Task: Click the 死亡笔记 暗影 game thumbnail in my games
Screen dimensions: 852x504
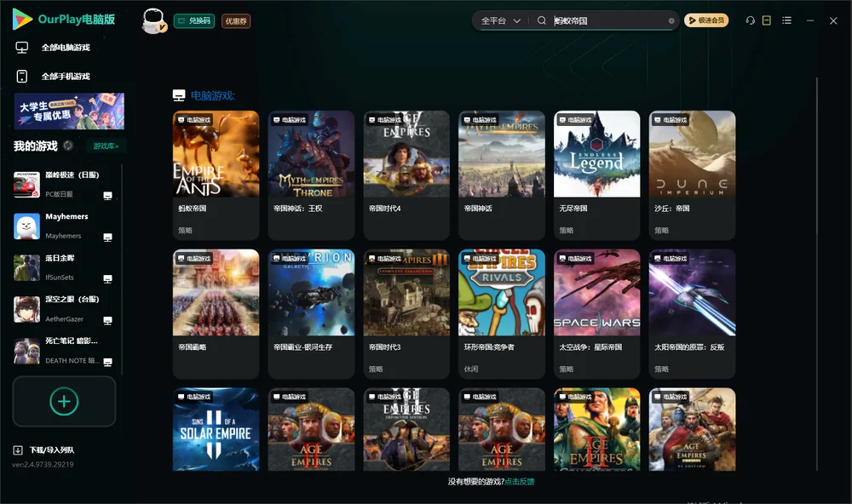Action: coord(26,352)
